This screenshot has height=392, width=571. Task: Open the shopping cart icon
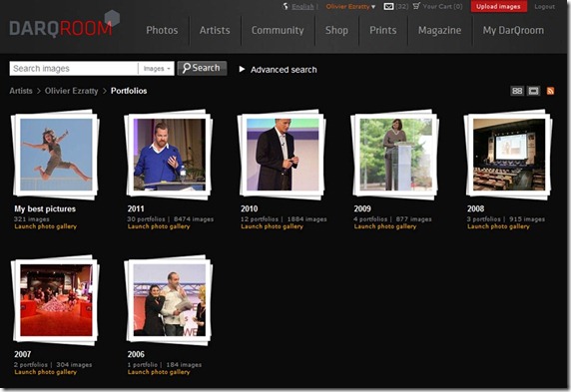(416, 6)
